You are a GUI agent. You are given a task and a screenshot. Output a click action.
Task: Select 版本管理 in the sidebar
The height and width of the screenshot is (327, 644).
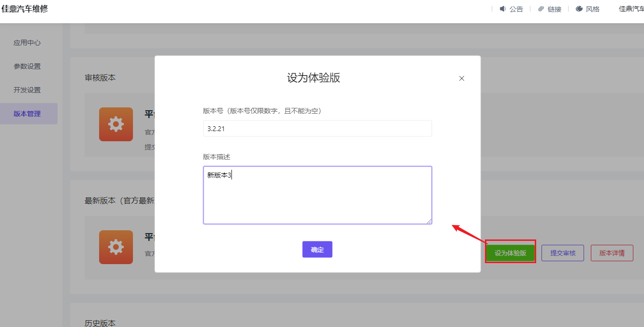tap(27, 113)
